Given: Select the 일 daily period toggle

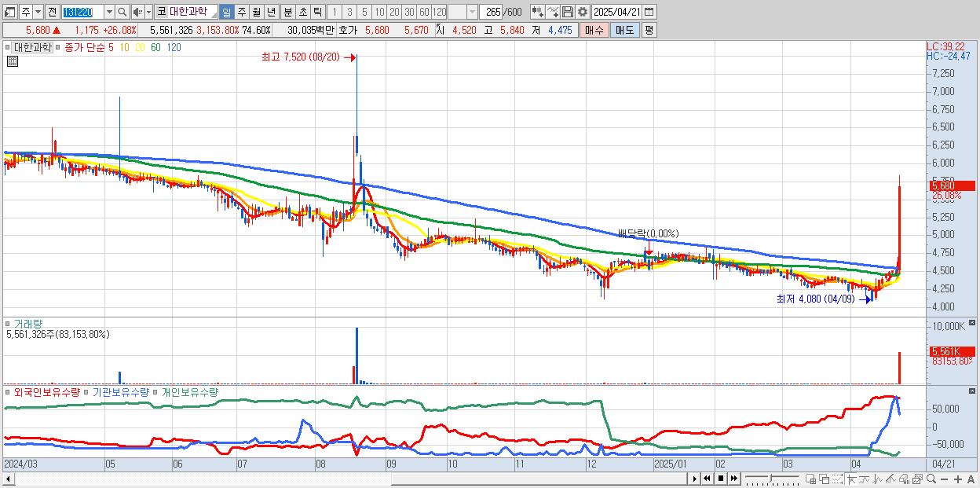Looking at the screenshot, I should click(226, 12).
